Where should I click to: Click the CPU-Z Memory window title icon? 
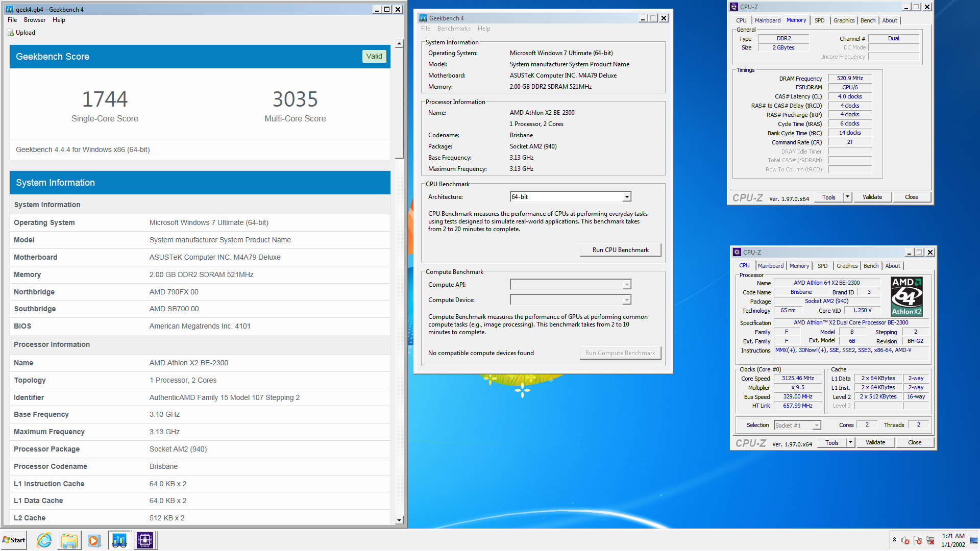click(734, 7)
